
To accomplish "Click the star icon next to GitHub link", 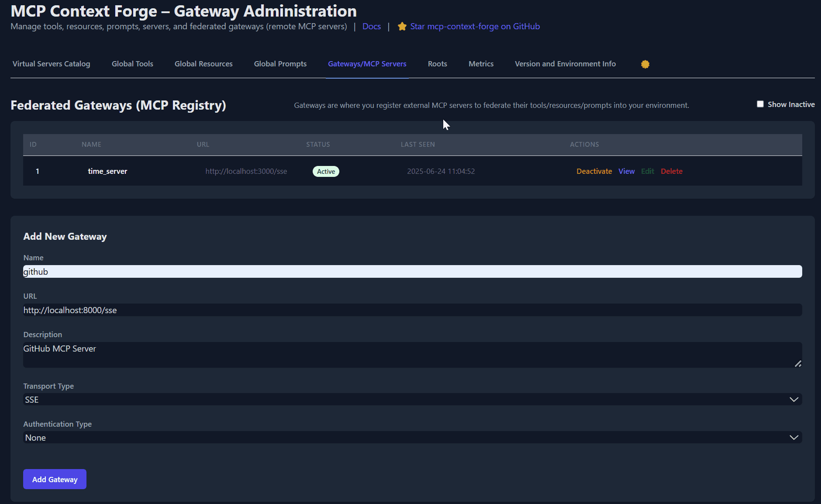I will [x=401, y=26].
